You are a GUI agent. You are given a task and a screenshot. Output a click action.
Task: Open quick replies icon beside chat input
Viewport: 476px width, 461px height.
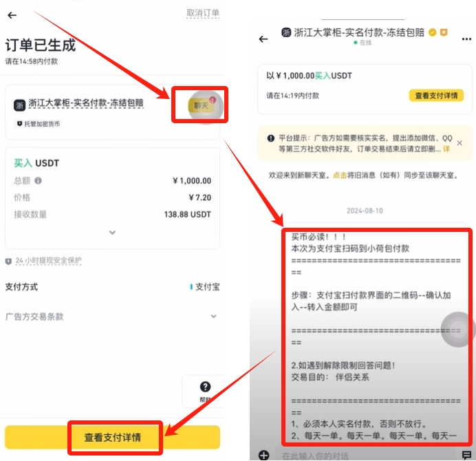[x=466, y=455]
